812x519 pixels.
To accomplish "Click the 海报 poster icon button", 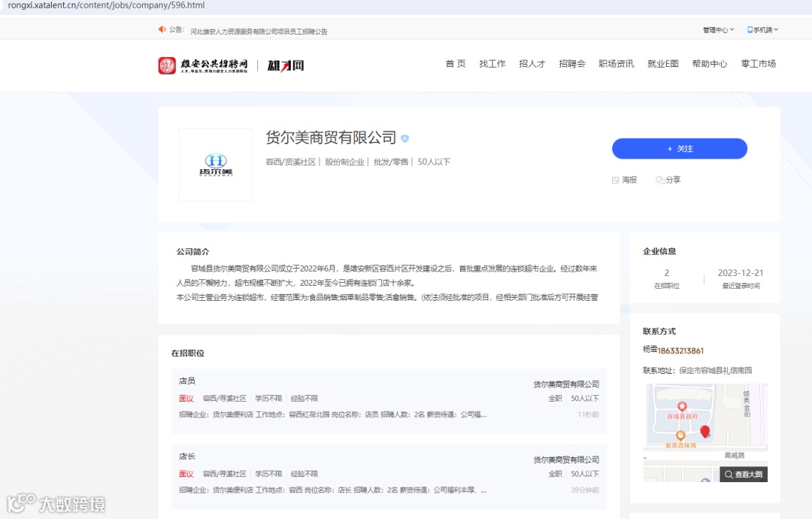I will pos(625,180).
